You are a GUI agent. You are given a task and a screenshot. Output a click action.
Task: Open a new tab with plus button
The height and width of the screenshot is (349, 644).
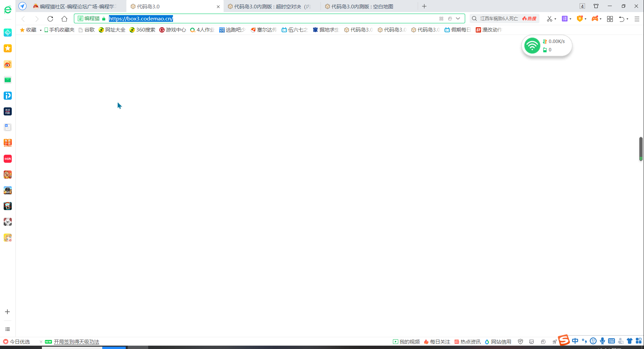[424, 6]
